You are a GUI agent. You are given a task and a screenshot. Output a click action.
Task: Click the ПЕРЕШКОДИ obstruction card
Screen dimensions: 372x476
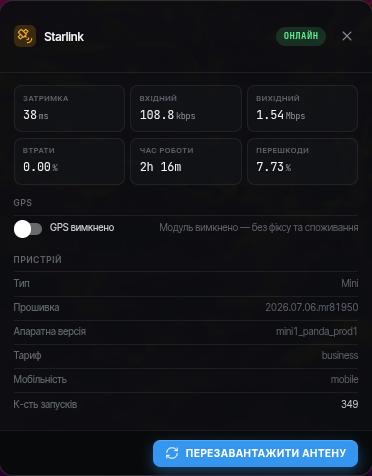point(302,161)
